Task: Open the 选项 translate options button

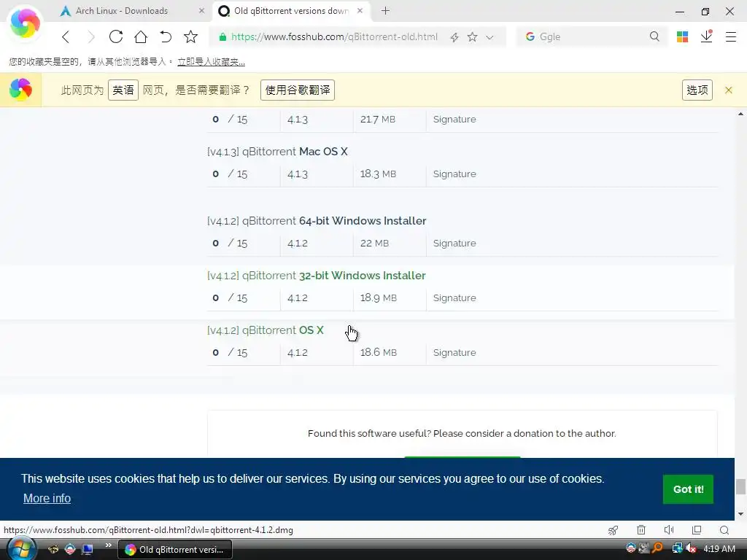Action: pyautogui.click(x=697, y=90)
